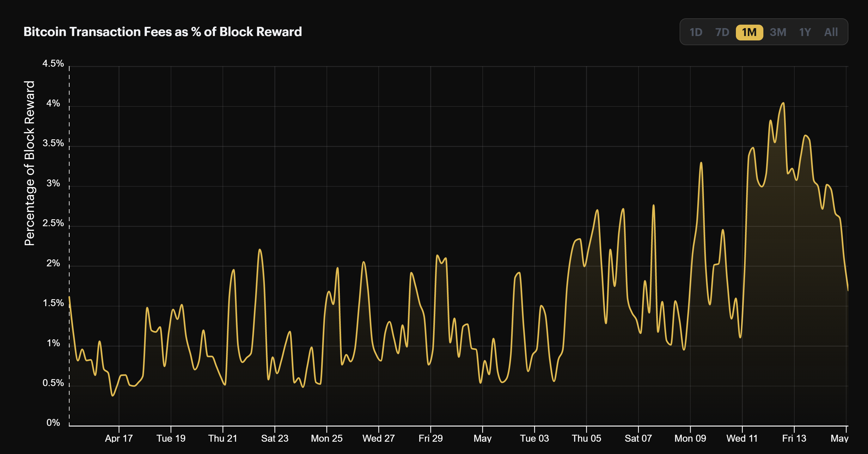Viewport: 868px width, 454px height.
Task: Switch to the 1Y view
Action: 805,32
